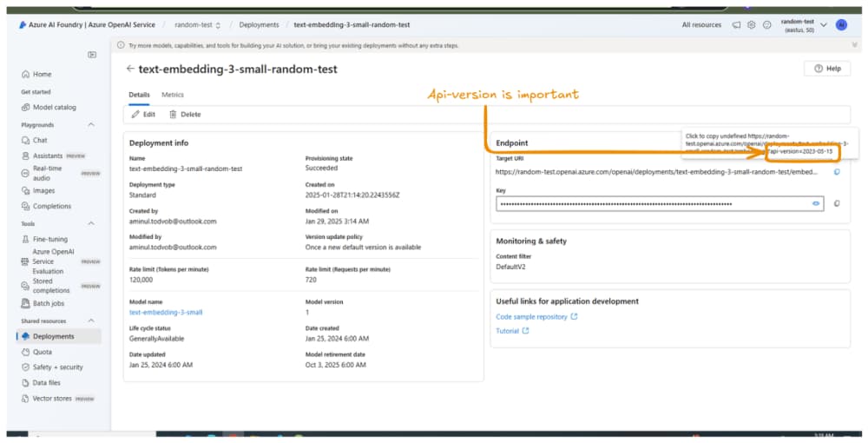Select the GenerallyAvailable life cycle status
The image size is (868, 443).
click(x=156, y=339)
